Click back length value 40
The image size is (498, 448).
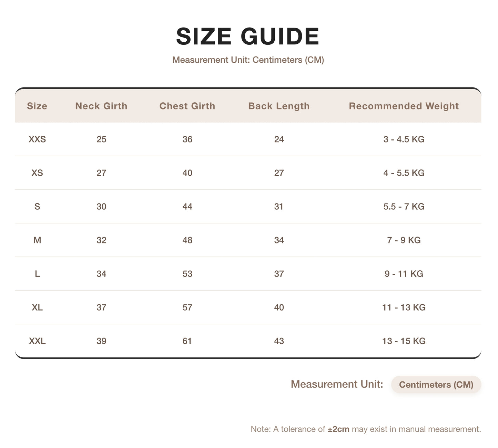(279, 307)
